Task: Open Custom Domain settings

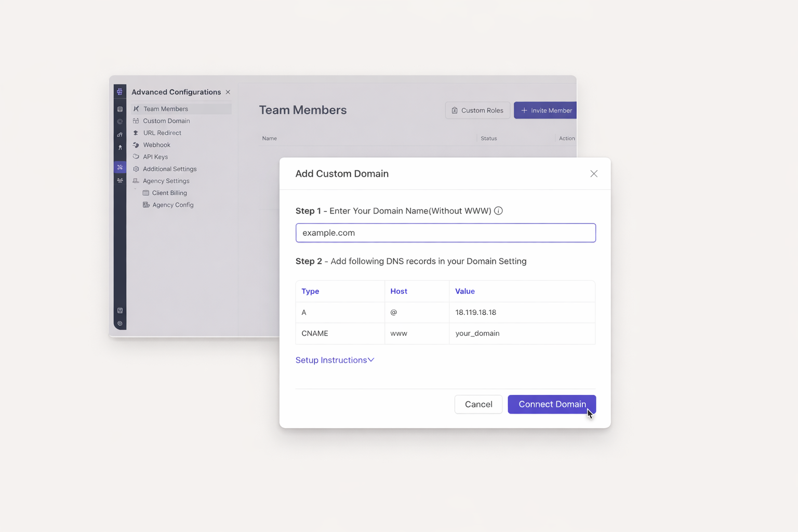Action: [166, 121]
